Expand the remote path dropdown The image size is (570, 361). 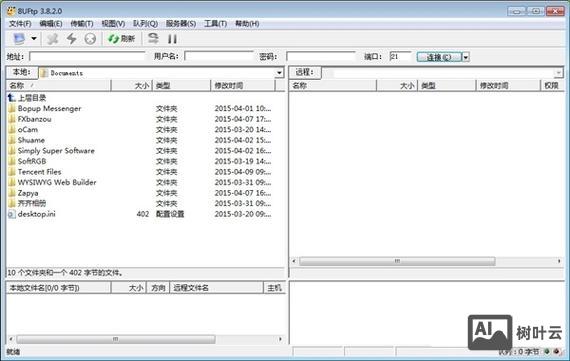coord(558,73)
